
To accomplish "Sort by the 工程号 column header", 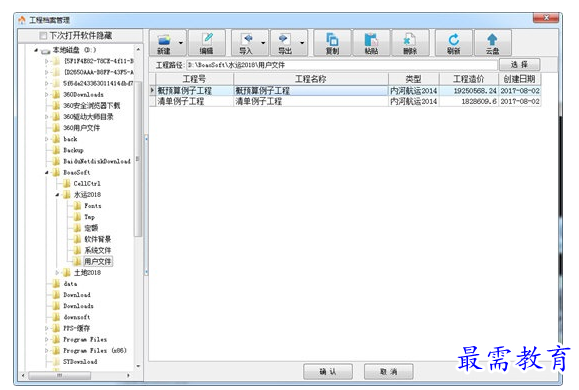I will click(194, 79).
